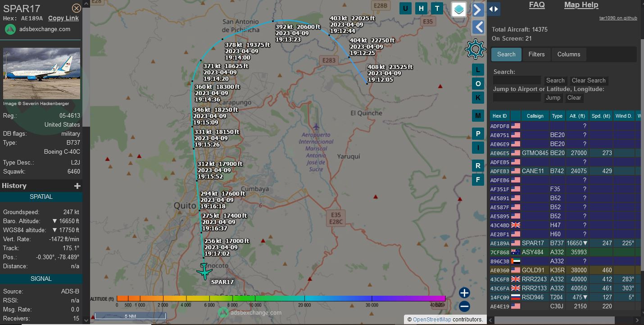Click the left arrow sidebar button
This screenshot has height=325, width=644.
(478, 27)
